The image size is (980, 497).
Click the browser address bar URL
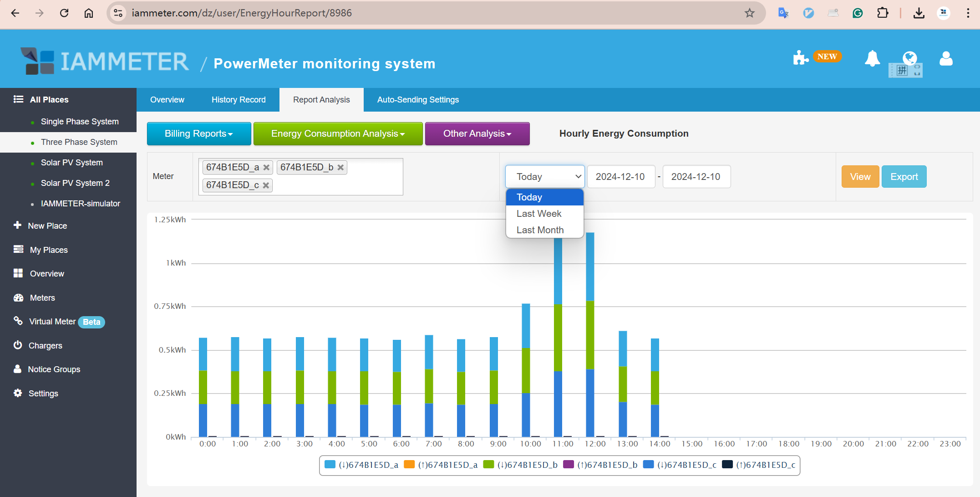(x=242, y=13)
